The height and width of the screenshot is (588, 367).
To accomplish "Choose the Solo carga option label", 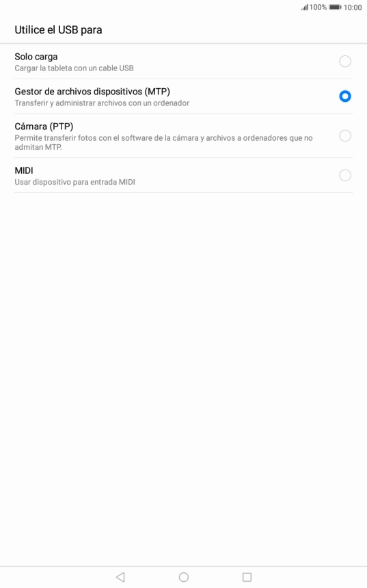I will tap(36, 57).
